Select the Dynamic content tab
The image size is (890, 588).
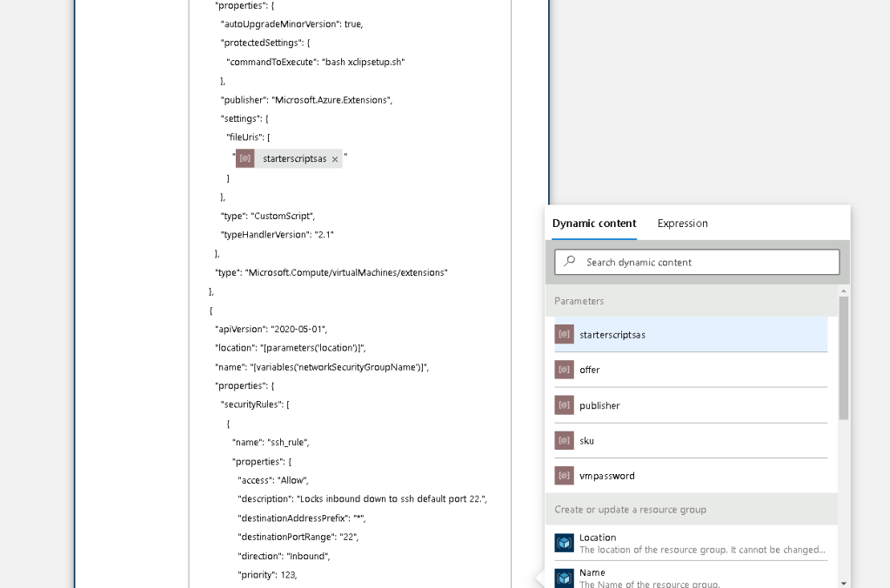coord(594,223)
